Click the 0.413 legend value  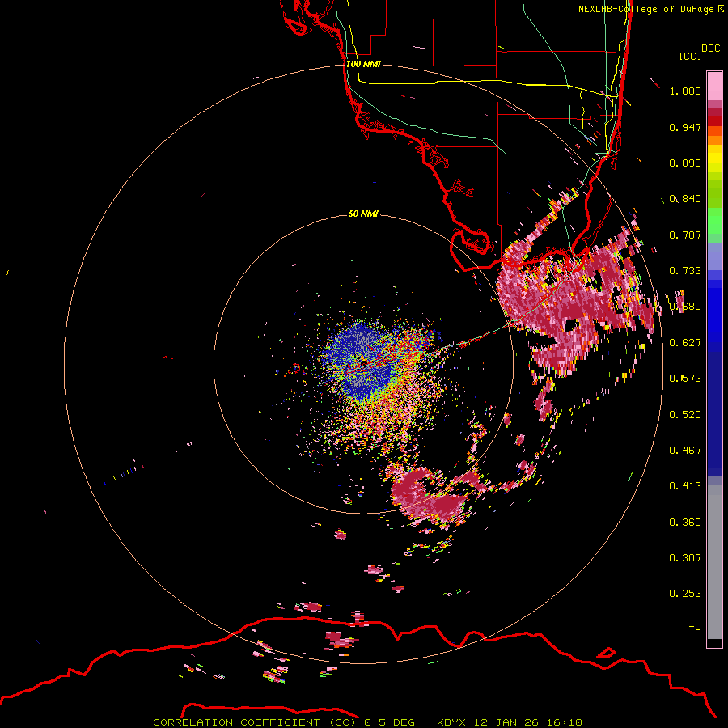coord(685,486)
